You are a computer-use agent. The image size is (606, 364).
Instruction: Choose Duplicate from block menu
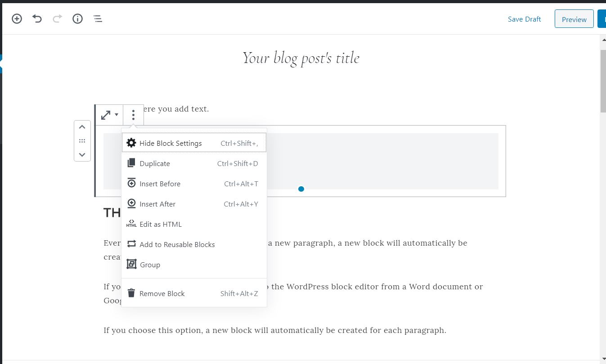coord(194,163)
